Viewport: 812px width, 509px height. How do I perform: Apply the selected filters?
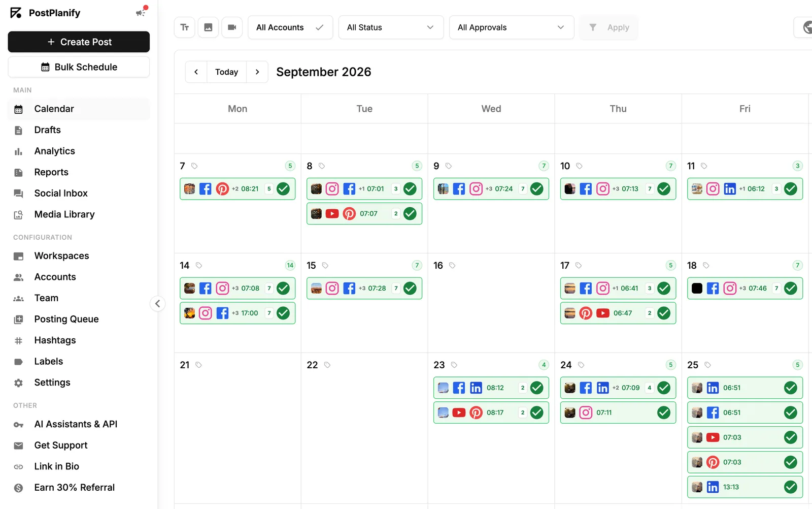tap(609, 27)
